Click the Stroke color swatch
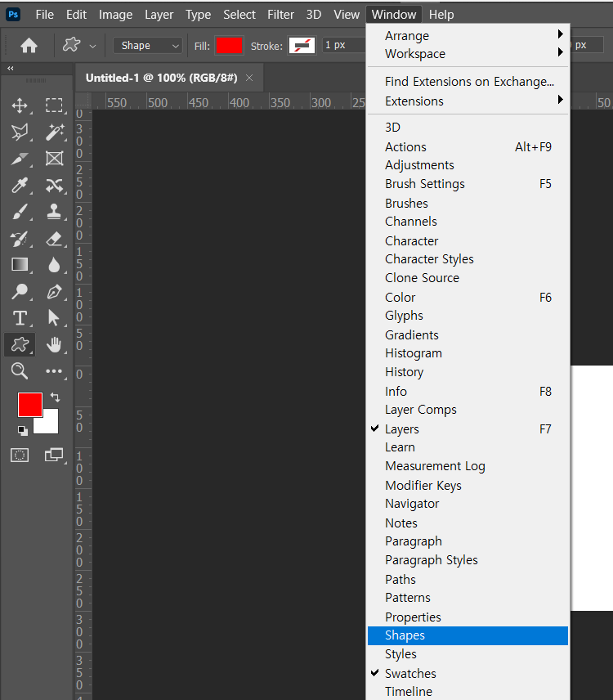Image resolution: width=613 pixels, height=700 pixels. 302,46
